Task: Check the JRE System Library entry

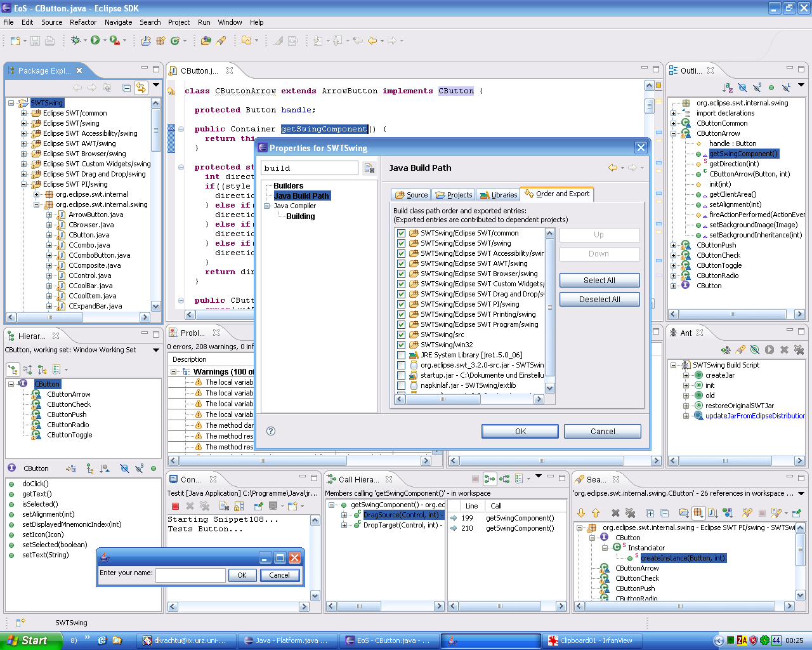Action: [x=401, y=355]
